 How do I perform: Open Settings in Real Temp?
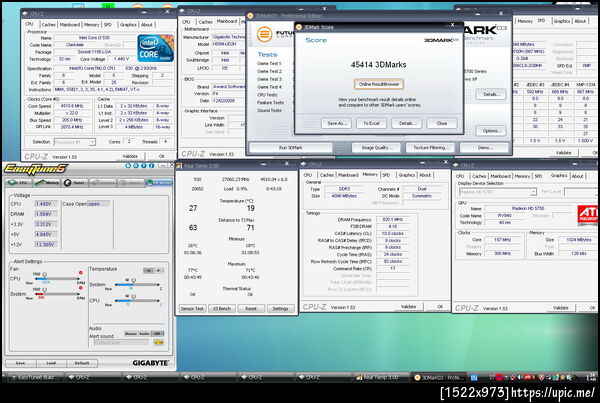(280, 308)
